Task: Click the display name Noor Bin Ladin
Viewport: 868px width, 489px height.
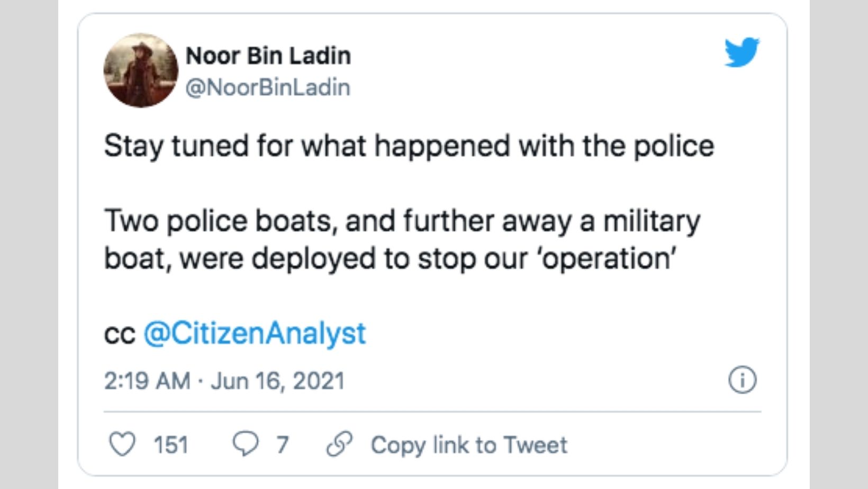Action: click(x=268, y=56)
